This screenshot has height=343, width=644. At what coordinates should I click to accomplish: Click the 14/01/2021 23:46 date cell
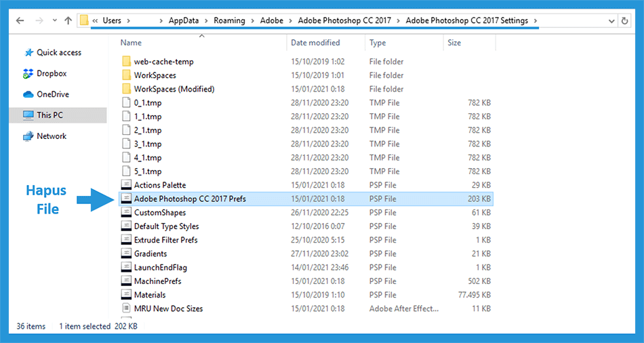(x=319, y=267)
